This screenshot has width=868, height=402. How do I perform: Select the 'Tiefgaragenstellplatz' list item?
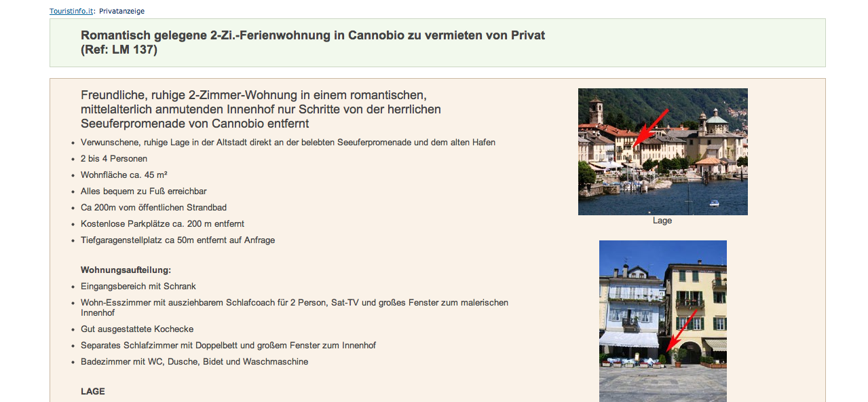[178, 240]
